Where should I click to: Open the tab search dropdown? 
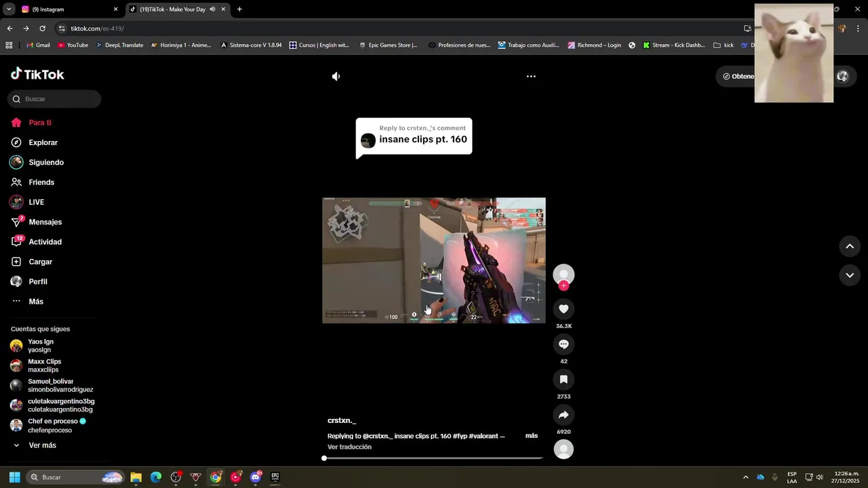9,9
